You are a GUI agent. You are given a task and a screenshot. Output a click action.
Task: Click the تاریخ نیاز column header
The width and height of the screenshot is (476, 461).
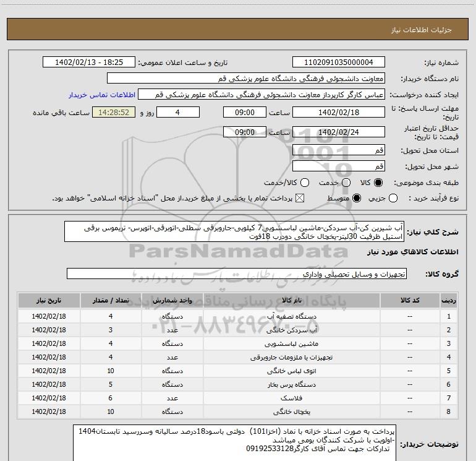pyautogui.click(x=49, y=300)
